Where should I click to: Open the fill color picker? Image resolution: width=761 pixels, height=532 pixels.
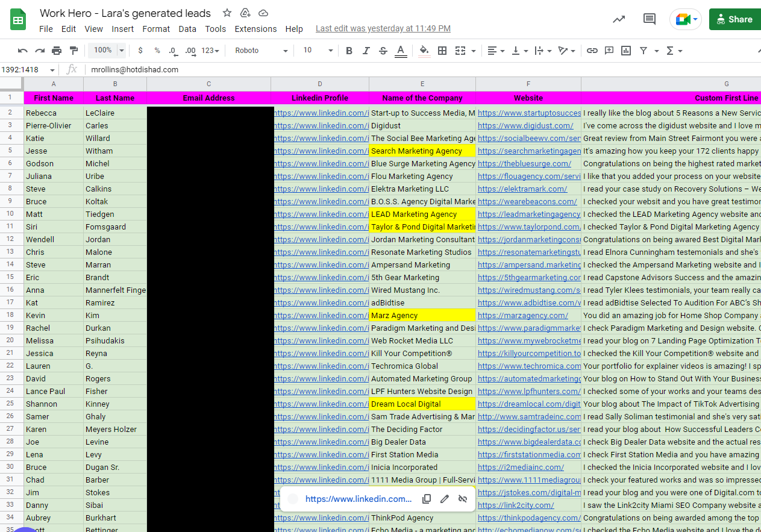[x=424, y=51]
